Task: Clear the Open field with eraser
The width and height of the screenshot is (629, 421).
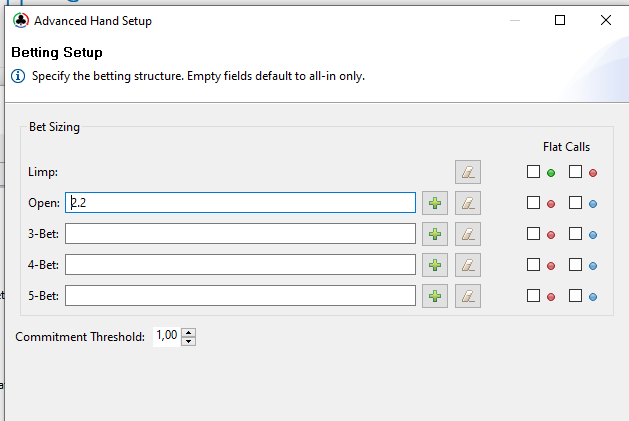Action: coord(468,203)
